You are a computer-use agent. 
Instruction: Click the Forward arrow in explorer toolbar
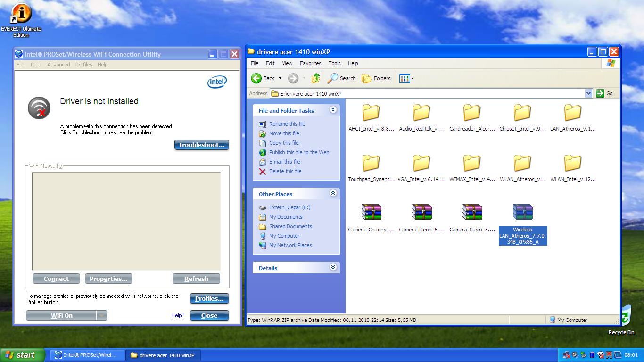(293, 78)
